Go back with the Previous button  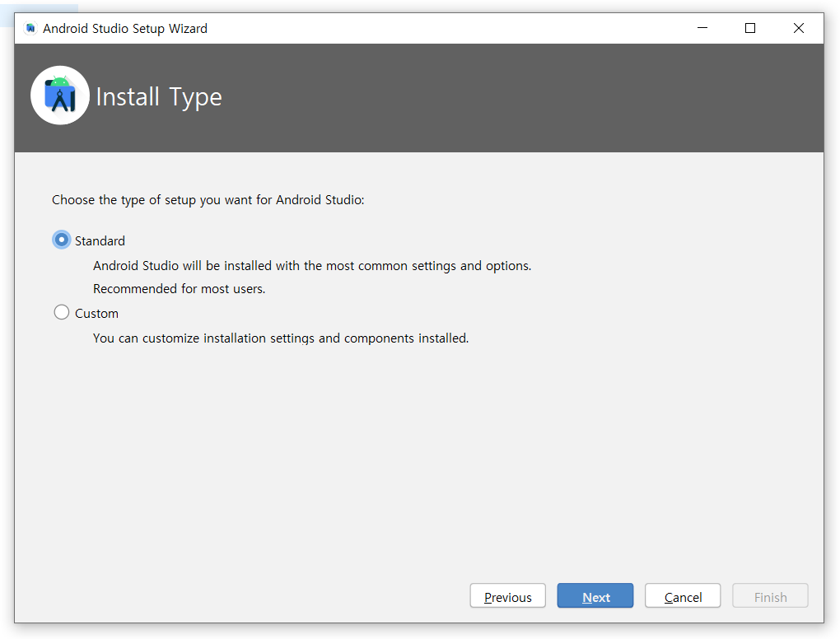pos(508,596)
